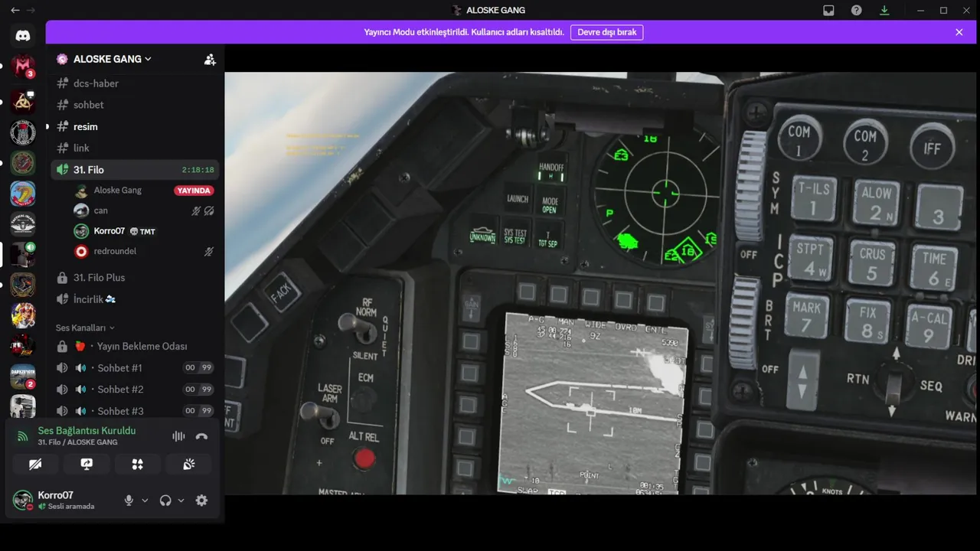Click the 31. Filo / ALOSKE GANG link
This screenshot has height=551, width=980.
pos(77,442)
